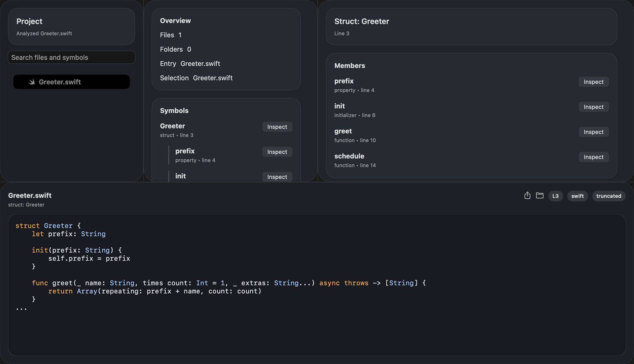Click 'function • line 14' label
This screenshot has height=364, width=634.
(355, 165)
